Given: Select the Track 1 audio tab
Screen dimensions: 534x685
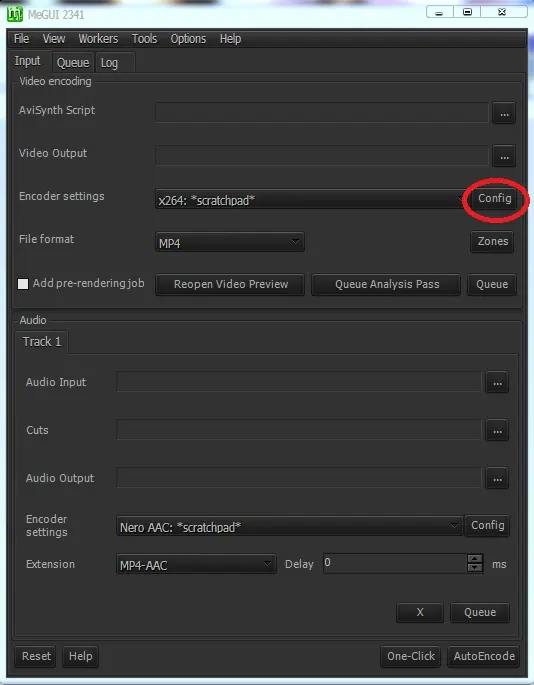Looking at the screenshot, I should pos(42,341).
